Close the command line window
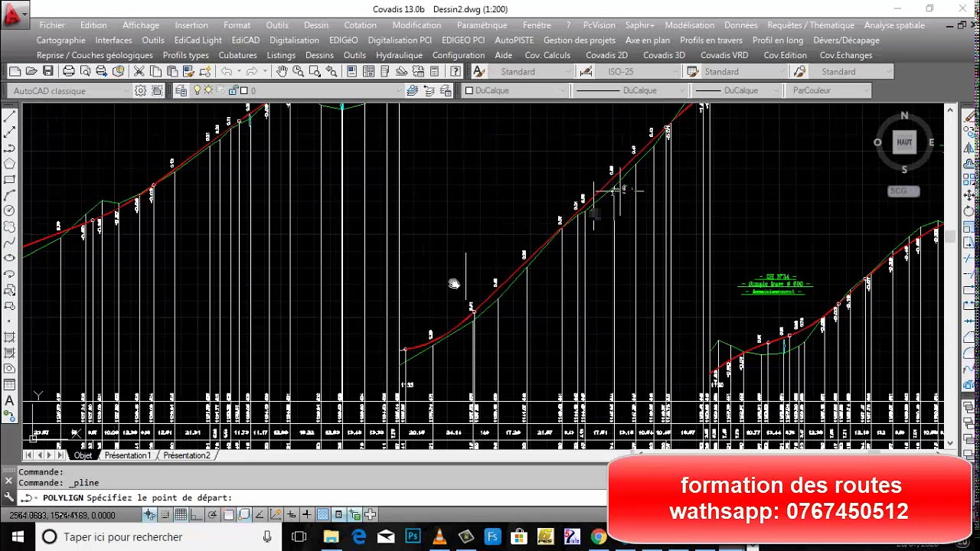This screenshot has height=551, width=980. pyautogui.click(x=8, y=481)
